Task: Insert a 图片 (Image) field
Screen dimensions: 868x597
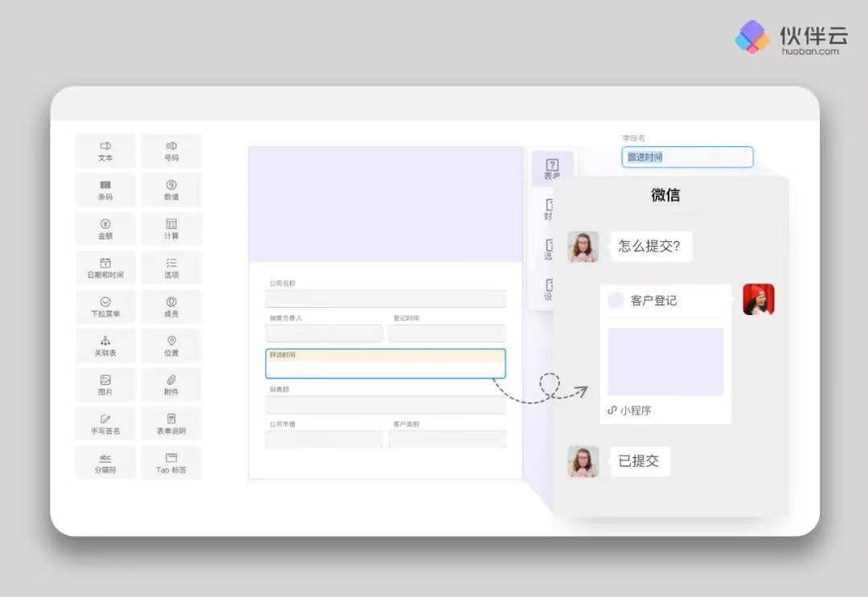Action: click(x=105, y=384)
